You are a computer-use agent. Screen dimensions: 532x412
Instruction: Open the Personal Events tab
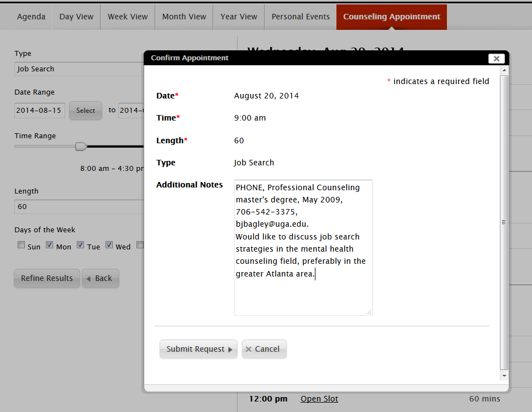(x=301, y=17)
